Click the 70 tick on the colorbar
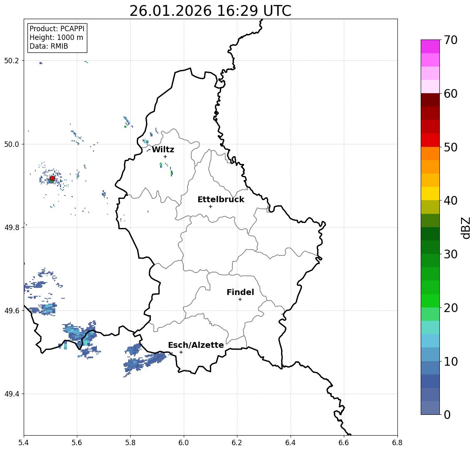Screen dimensions: 476x451 (x=450, y=40)
